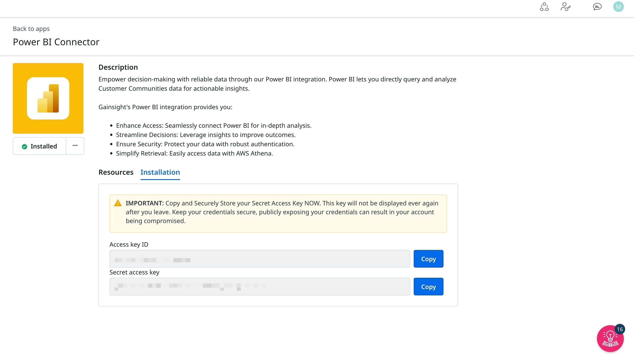
Task: Click the Power BI logo tile
Action: click(x=48, y=98)
